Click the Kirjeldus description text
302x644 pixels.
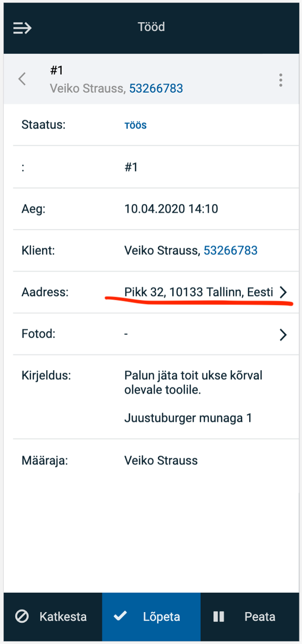(194, 397)
